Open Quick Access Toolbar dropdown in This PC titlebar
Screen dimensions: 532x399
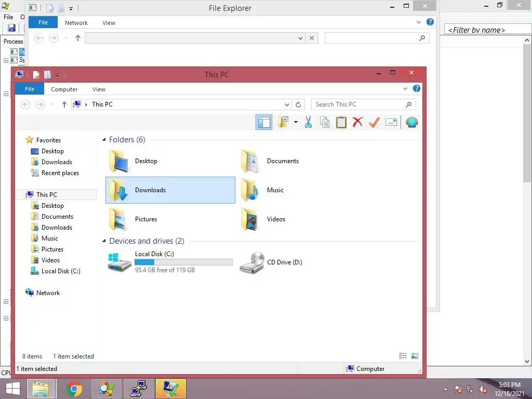[57, 75]
